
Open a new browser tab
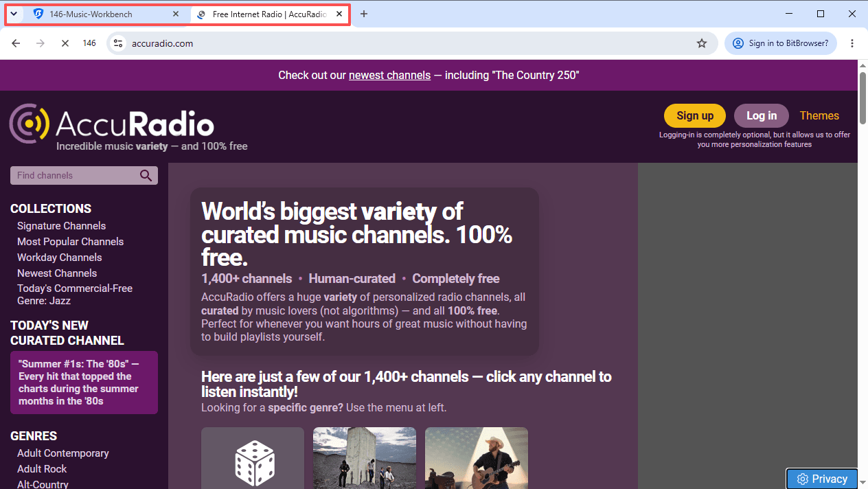pyautogui.click(x=364, y=14)
